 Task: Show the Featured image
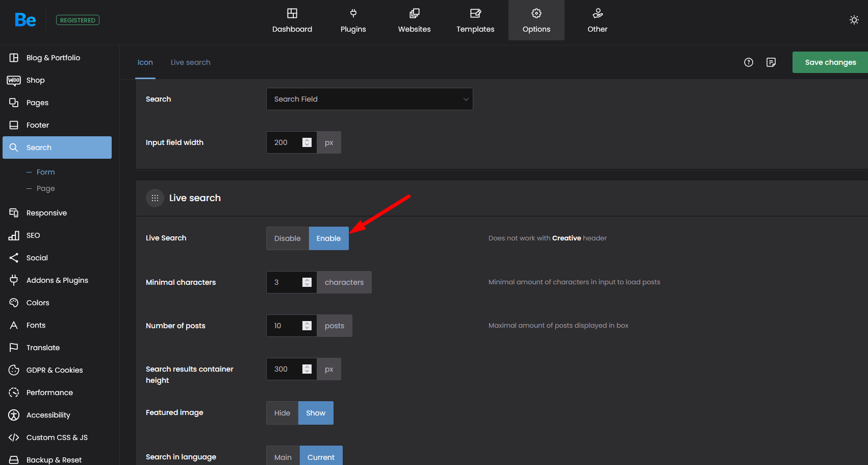pos(316,413)
